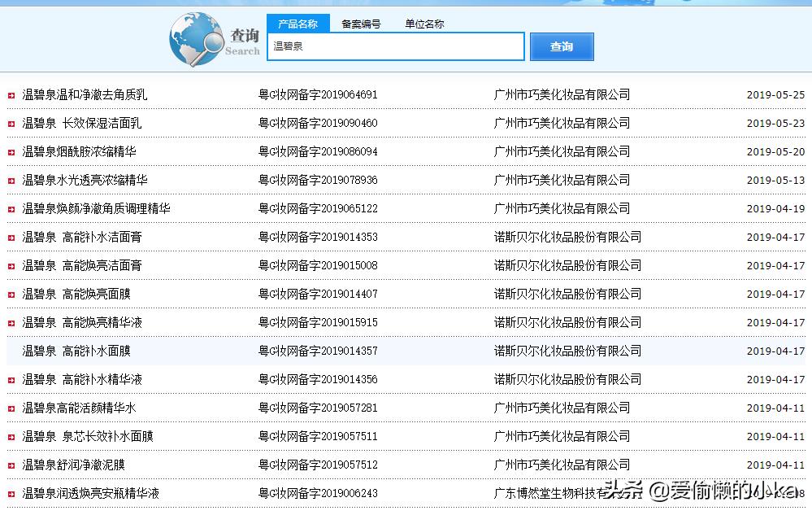Click the red arrow icon beside 温碧泉 高能焕亮面膜
Image resolution: width=812 pixels, height=515 pixels.
(x=11, y=294)
